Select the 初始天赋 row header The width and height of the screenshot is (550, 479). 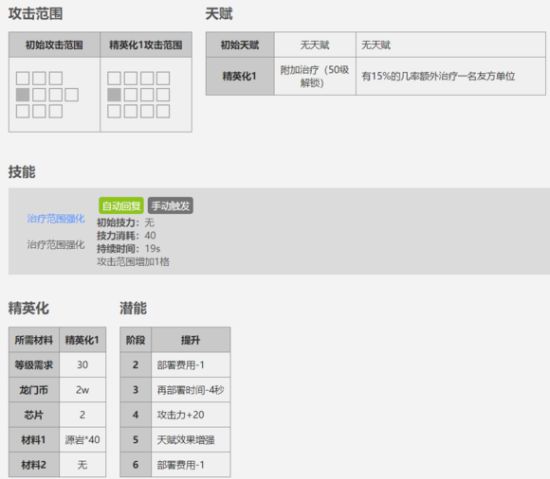[240, 45]
